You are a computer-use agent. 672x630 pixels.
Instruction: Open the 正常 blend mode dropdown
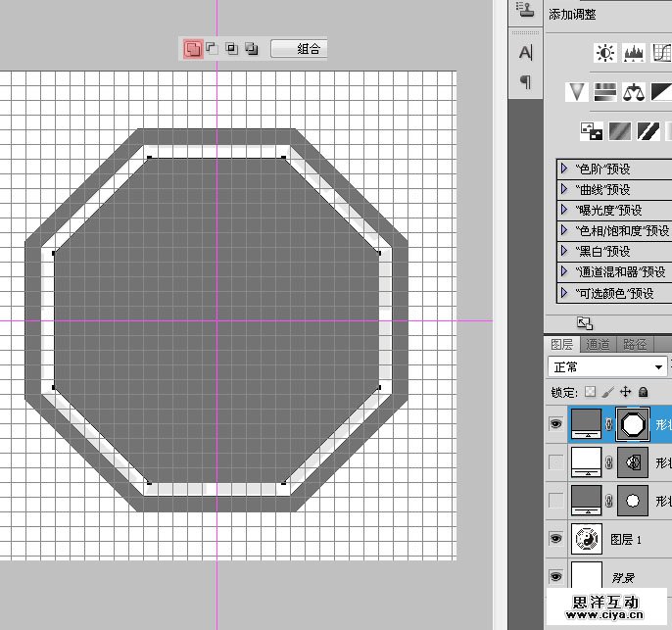[x=607, y=366]
